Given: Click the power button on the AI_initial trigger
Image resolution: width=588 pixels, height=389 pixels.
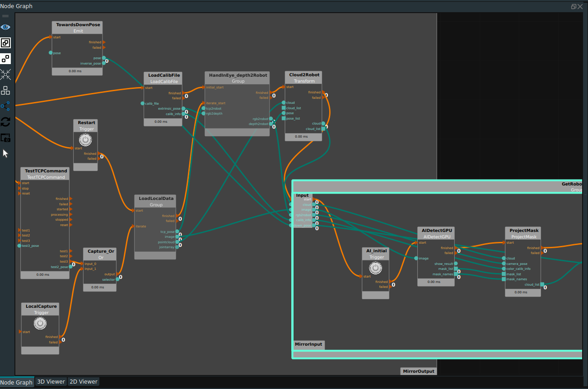Looking at the screenshot, I should (375, 268).
